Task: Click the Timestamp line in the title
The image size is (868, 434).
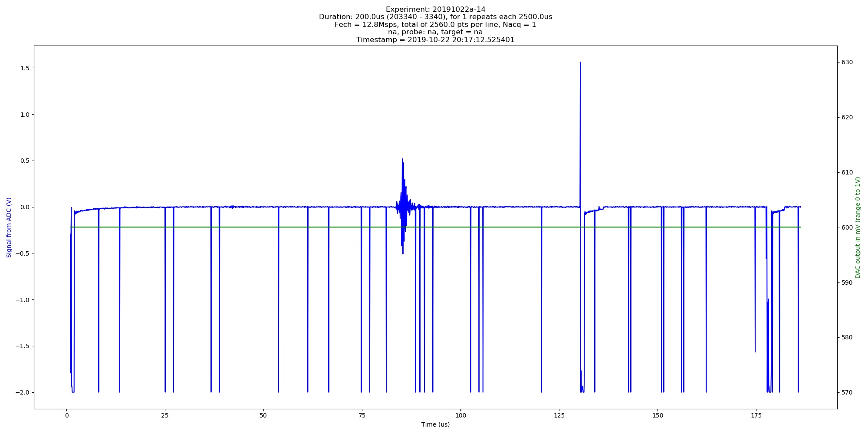Action: click(435, 40)
